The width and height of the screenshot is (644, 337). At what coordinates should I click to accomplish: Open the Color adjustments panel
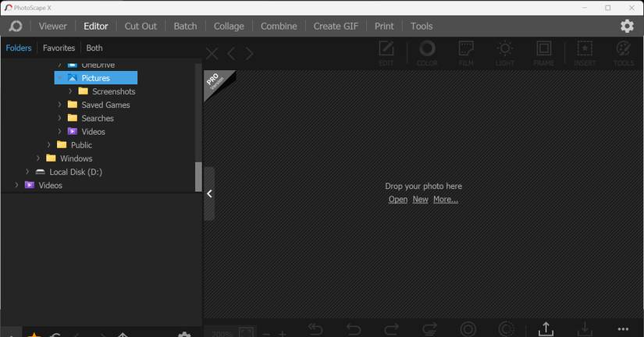[427, 53]
